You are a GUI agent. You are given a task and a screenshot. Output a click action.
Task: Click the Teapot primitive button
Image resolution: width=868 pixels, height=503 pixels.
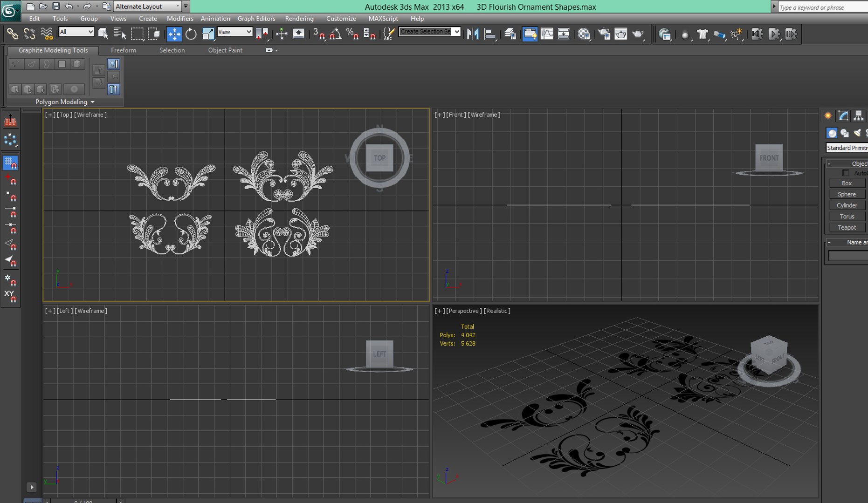point(847,227)
